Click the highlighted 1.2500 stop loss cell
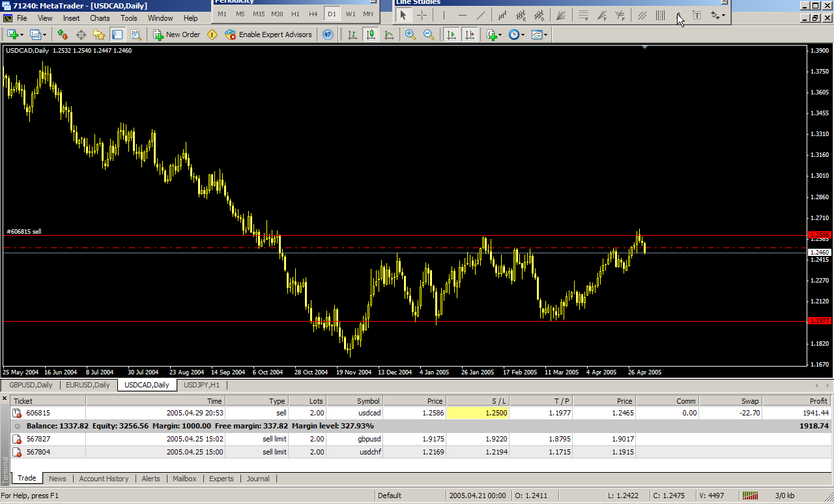The image size is (834, 504). pyautogui.click(x=479, y=413)
